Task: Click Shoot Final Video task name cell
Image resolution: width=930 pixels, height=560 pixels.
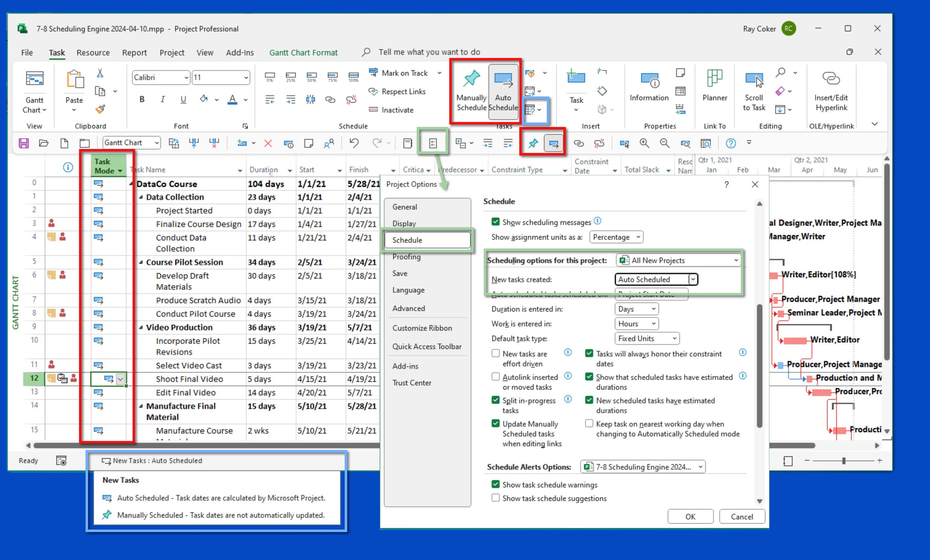Action: [189, 379]
